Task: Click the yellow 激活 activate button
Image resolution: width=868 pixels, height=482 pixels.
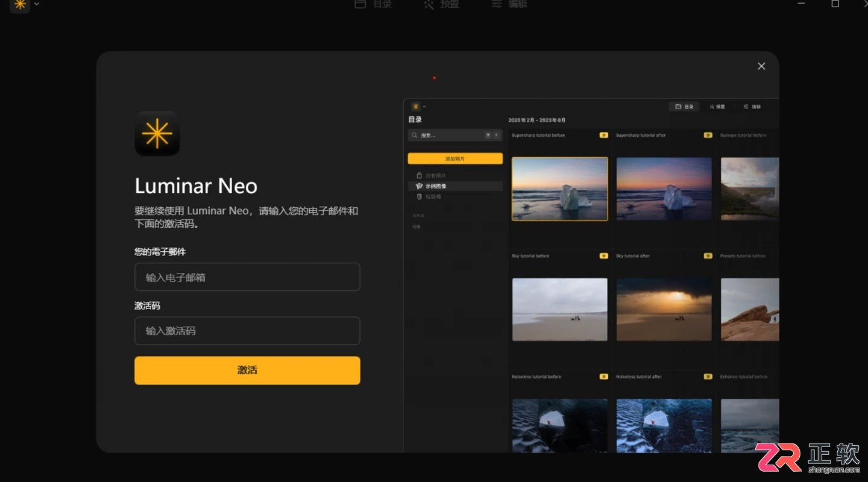Action: point(247,370)
